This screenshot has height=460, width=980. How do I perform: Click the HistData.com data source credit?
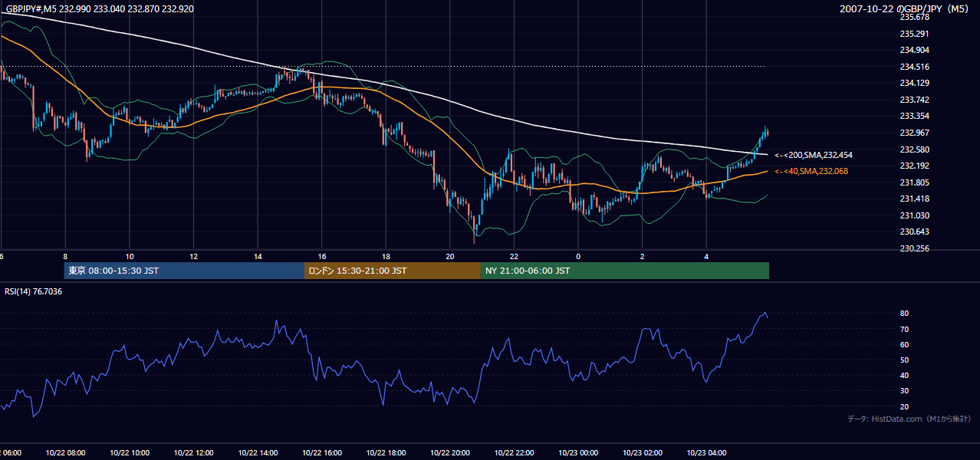pos(909,419)
